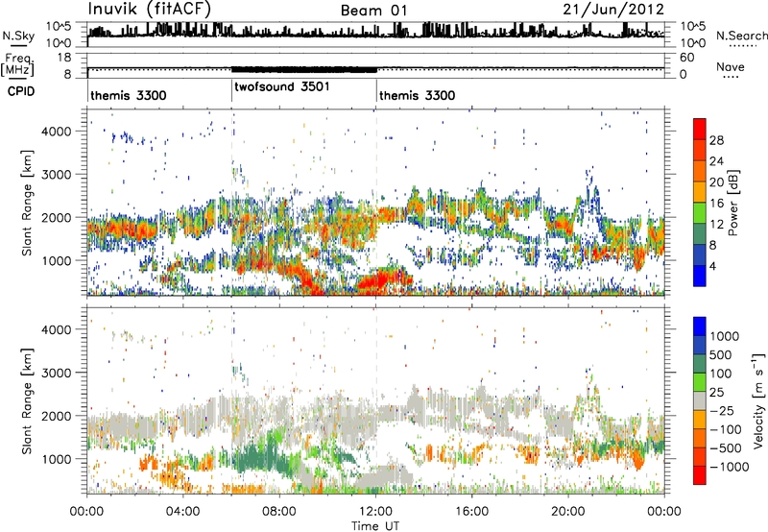Screen dimensions: 768x532
Task: Click the 'Freq. [MHz]' label
Action: (x=17, y=65)
